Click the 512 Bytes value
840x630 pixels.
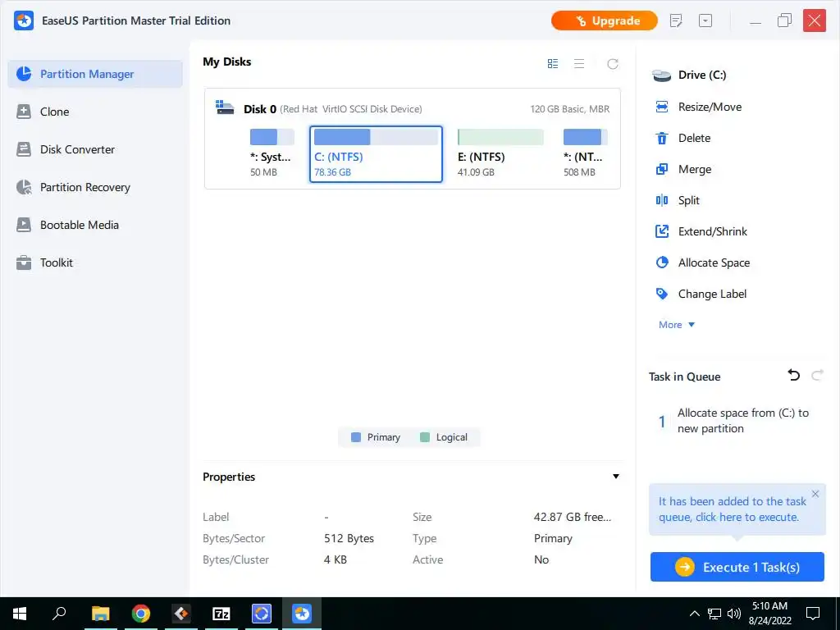pos(349,538)
